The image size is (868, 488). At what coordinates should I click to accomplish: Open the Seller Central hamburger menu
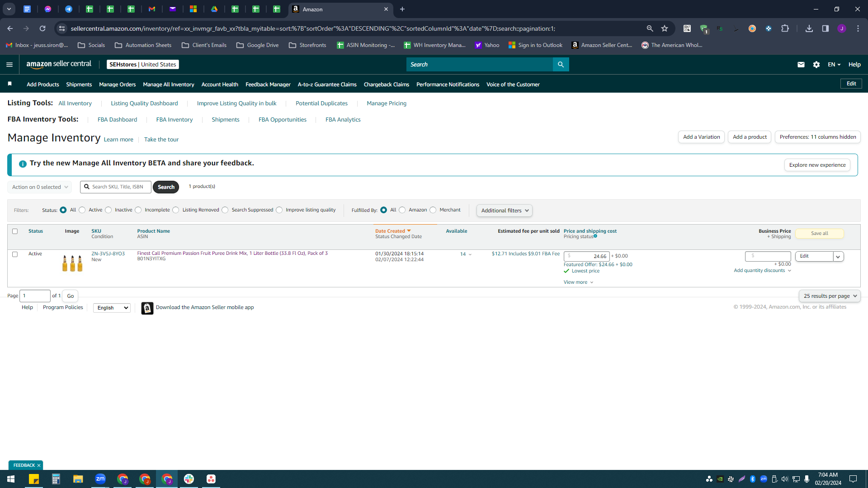point(9,65)
